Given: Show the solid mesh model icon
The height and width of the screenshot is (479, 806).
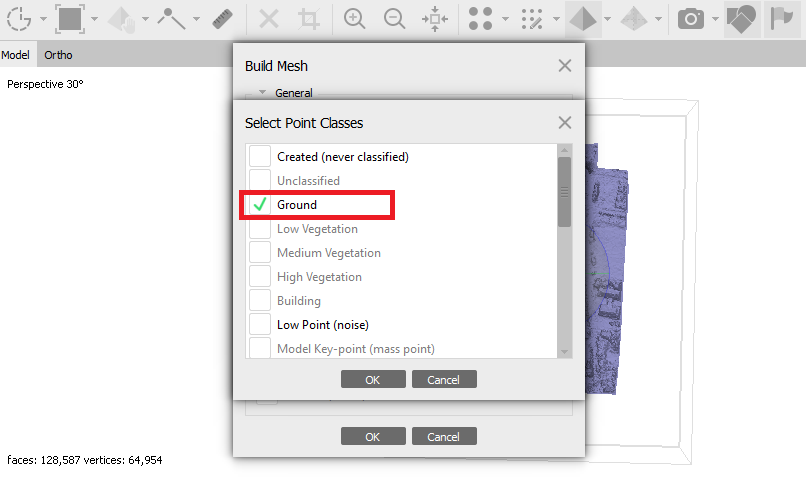Looking at the screenshot, I should (583, 19).
